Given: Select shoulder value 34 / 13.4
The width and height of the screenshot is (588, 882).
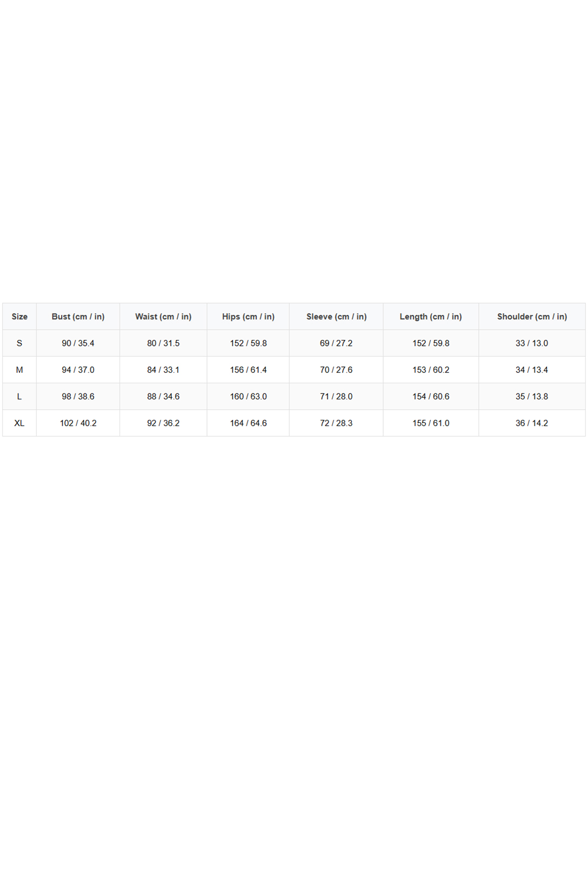Looking at the screenshot, I should (x=532, y=370).
